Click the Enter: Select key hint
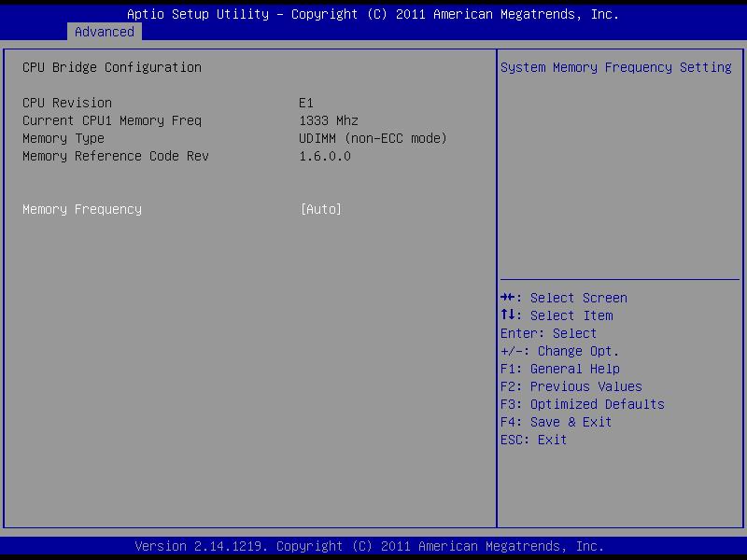 pyautogui.click(x=548, y=333)
